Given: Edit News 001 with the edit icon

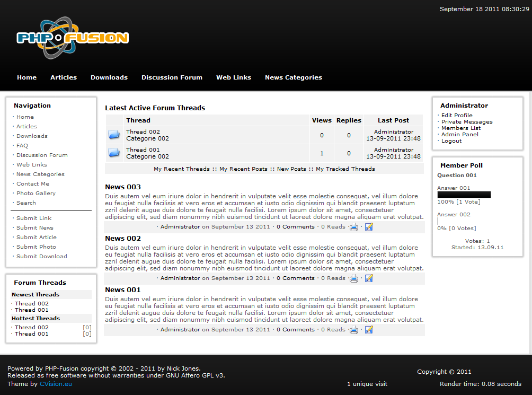Looking at the screenshot, I should point(369,330).
